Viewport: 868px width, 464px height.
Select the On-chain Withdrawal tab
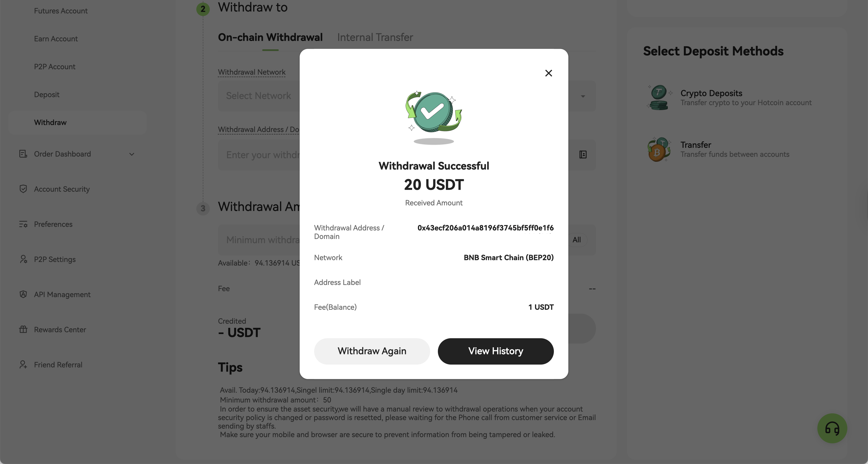[270, 37]
